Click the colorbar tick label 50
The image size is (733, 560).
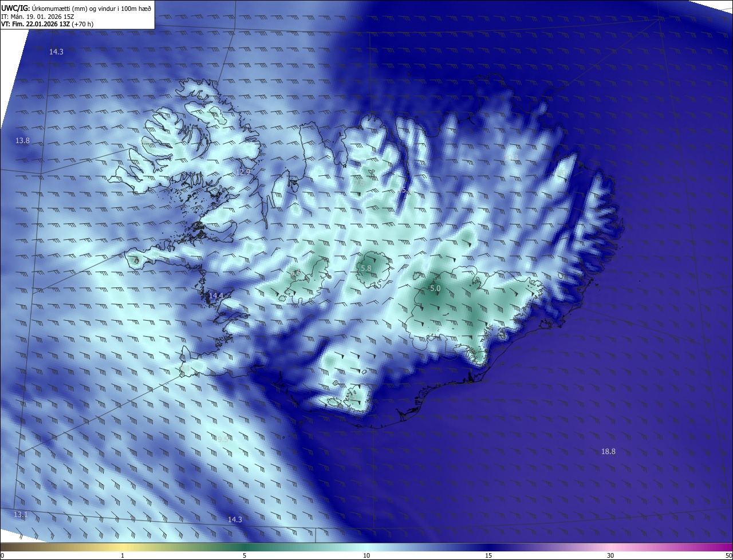click(728, 555)
